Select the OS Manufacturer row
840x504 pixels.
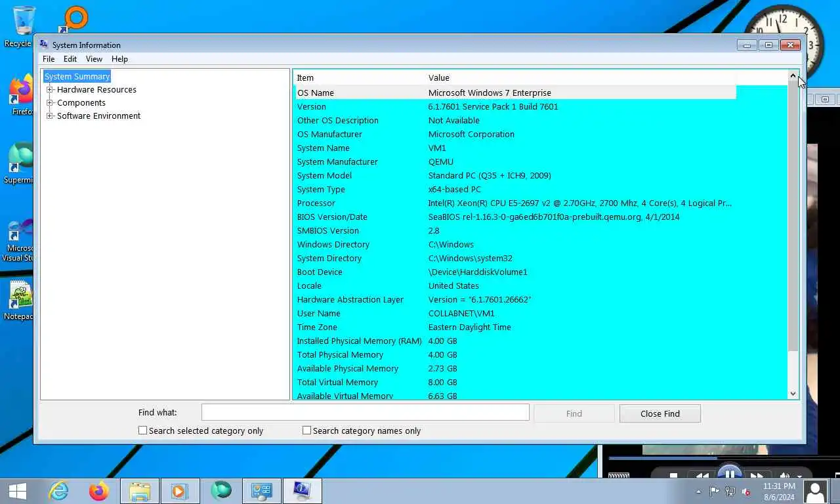click(515, 134)
